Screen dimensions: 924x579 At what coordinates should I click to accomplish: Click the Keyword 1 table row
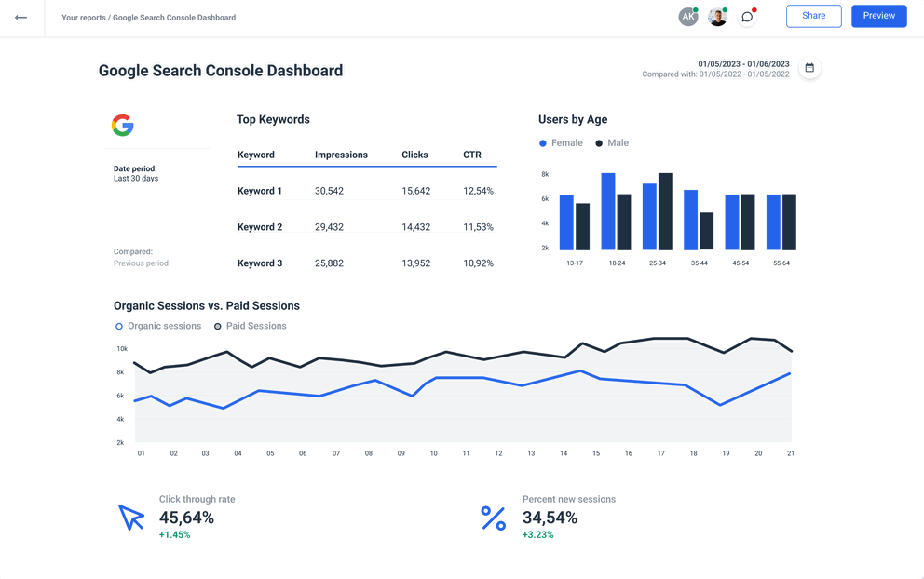363,190
